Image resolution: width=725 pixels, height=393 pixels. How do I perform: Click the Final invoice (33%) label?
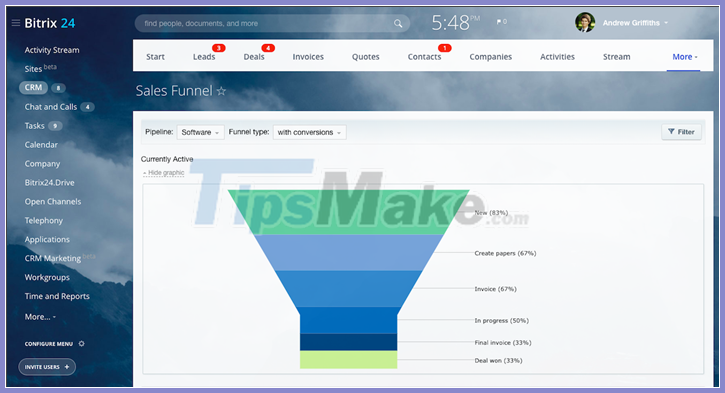point(503,343)
